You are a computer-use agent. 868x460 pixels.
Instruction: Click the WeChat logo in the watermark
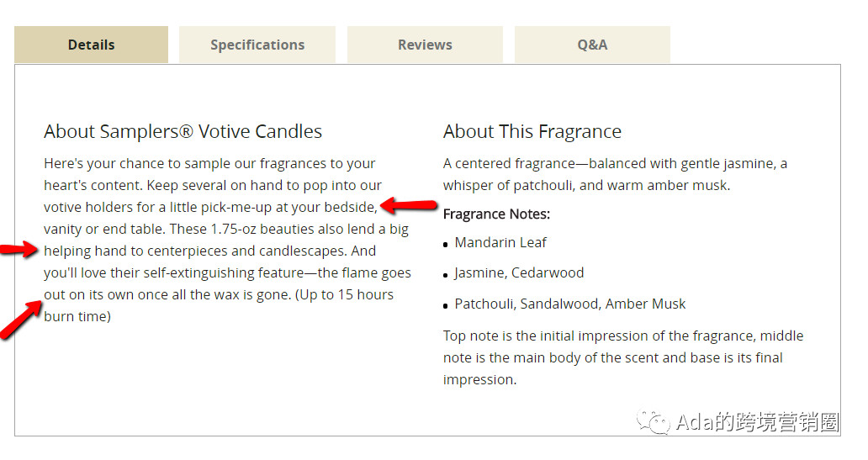(654, 420)
